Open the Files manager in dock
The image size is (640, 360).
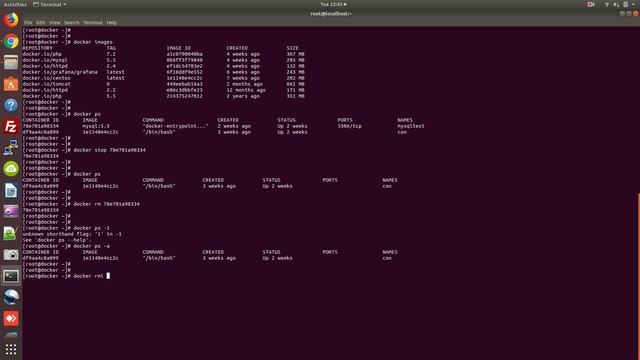coord(11,62)
